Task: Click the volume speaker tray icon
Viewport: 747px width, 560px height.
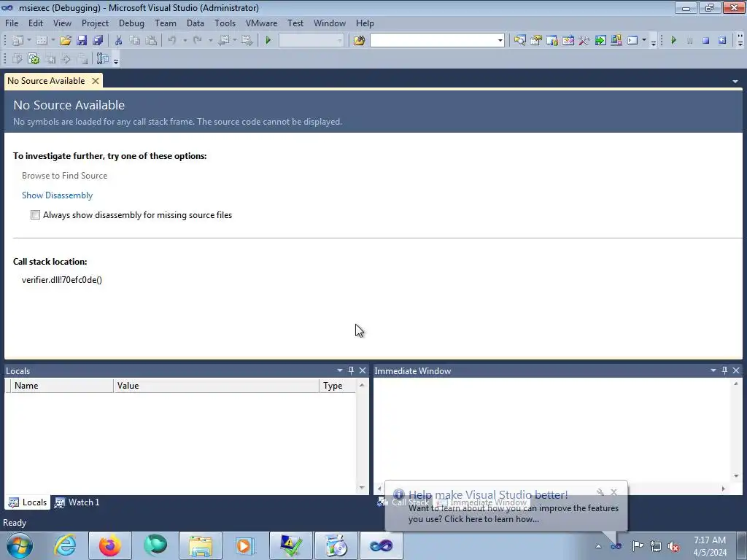Action: (673, 546)
